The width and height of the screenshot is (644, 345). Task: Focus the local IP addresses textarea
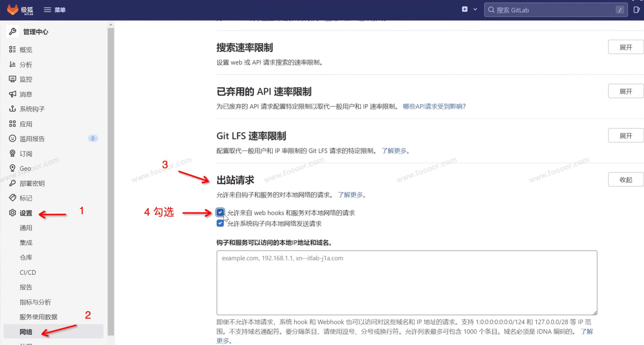tap(407, 283)
